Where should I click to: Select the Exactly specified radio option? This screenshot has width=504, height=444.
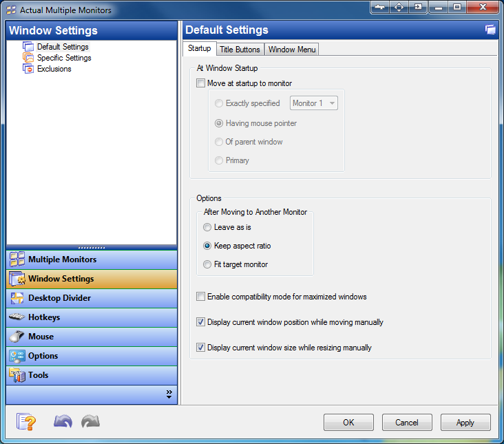pyautogui.click(x=219, y=103)
